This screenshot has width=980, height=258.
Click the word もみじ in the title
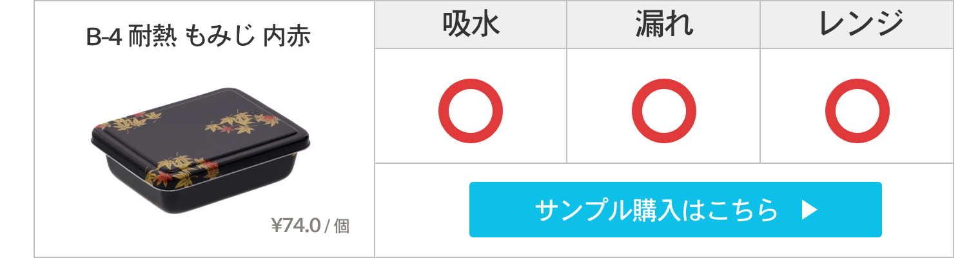(x=220, y=37)
